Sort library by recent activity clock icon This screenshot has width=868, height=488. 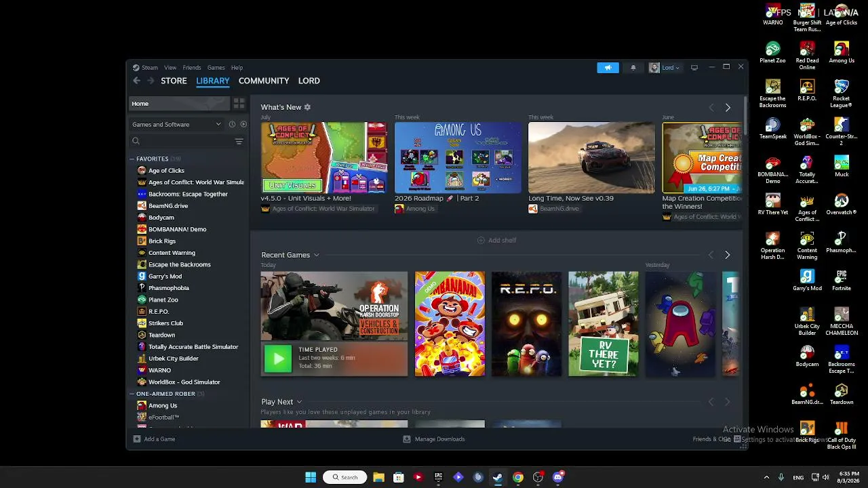tap(232, 125)
